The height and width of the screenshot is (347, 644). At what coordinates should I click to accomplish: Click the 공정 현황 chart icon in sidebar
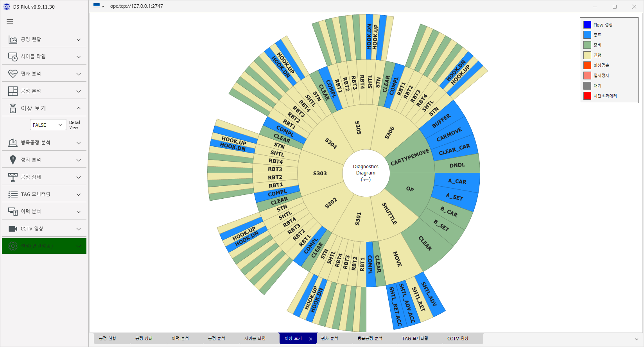click(x=13, y=40)
